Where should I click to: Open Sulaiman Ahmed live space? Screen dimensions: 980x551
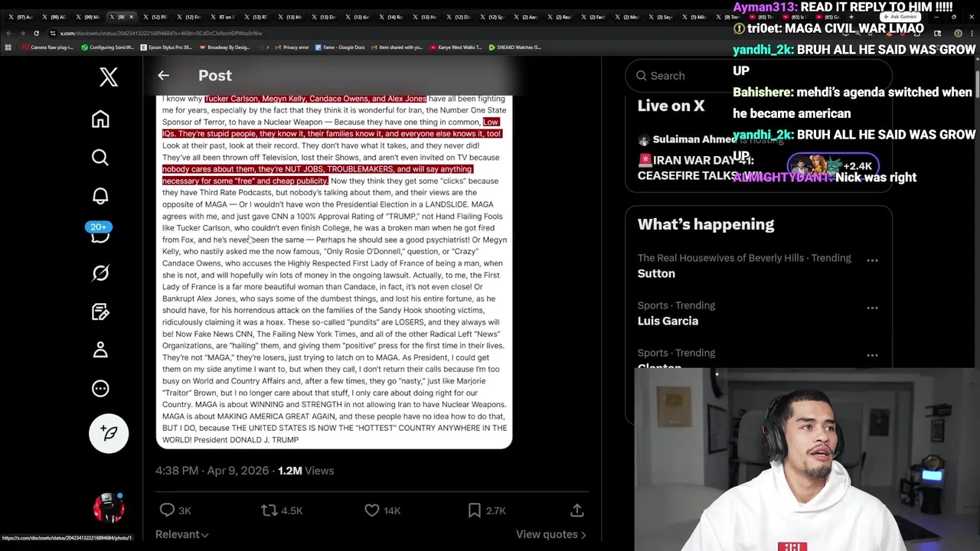tap(758, 158)
